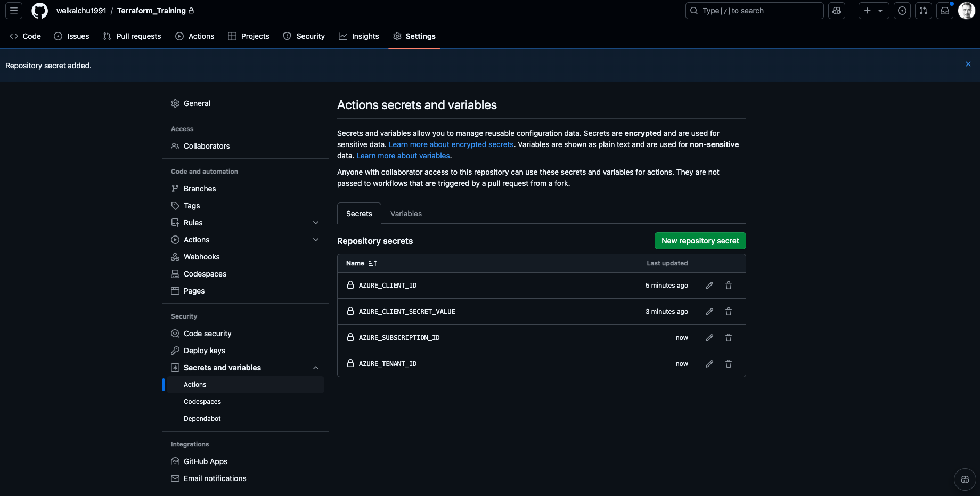This screenshot has width=980, height=496.
Task: Click the weikaichu1991 owner link
Action: (x=81, y=11)
